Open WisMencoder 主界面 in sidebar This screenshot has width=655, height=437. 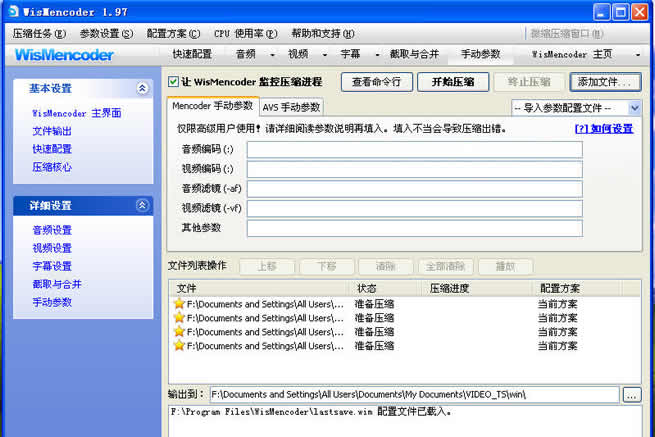pos(76,113)
